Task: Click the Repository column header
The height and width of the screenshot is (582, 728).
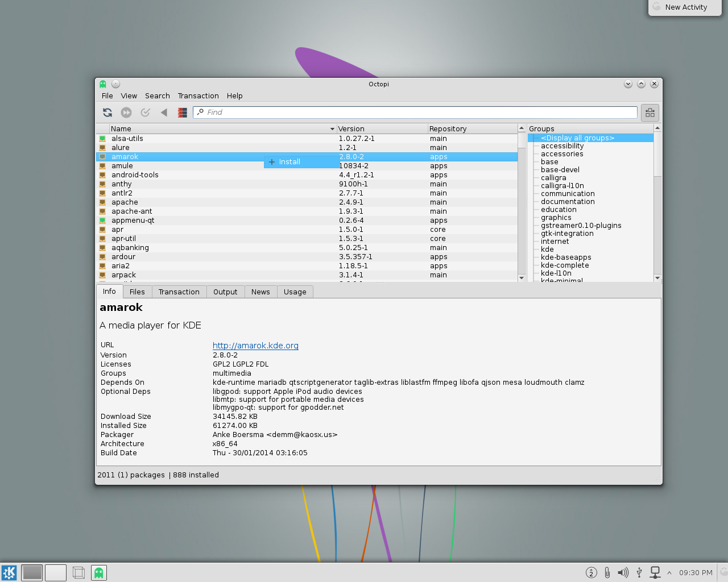Action: [472, 129]
